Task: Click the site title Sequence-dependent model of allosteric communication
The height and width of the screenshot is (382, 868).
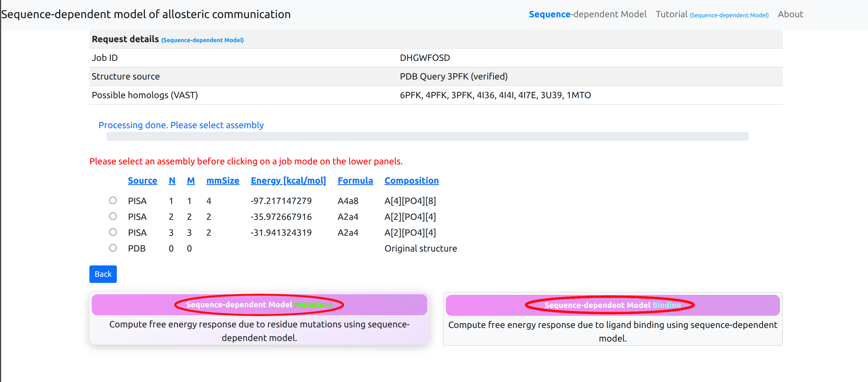Action: (146, 14)
